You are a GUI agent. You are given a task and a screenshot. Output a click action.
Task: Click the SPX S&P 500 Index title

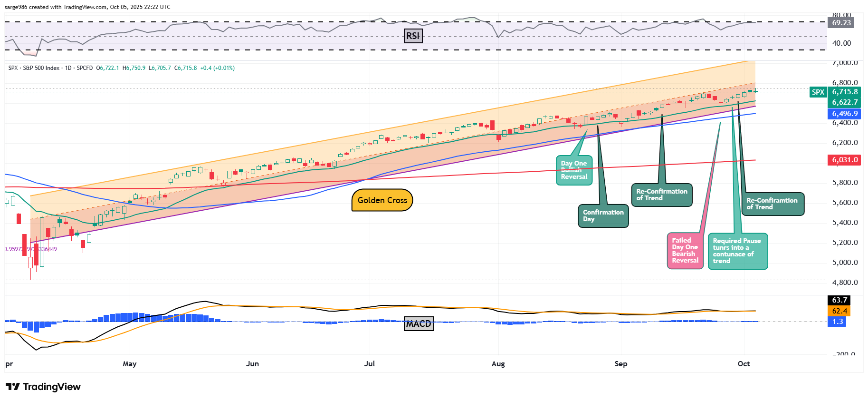34,68
